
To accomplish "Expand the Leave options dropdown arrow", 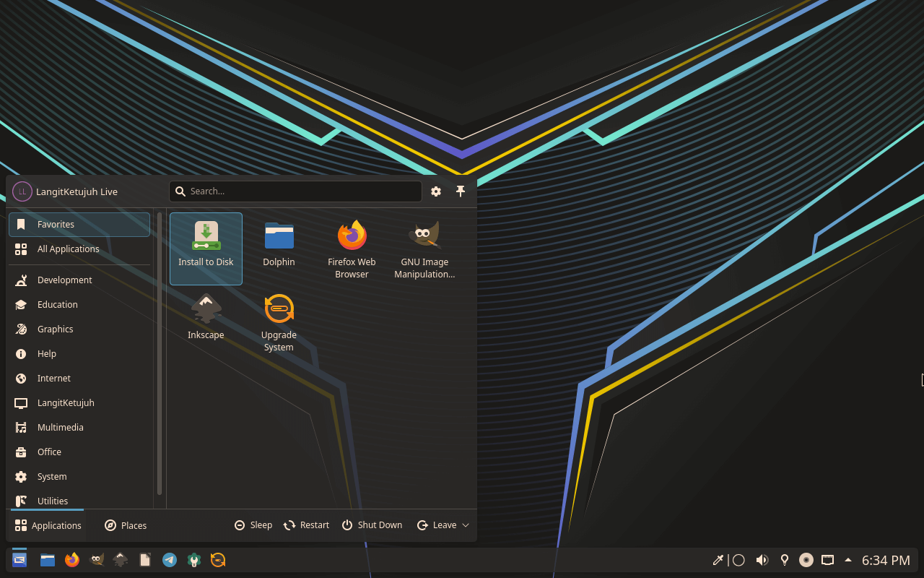I will point(466,525).
